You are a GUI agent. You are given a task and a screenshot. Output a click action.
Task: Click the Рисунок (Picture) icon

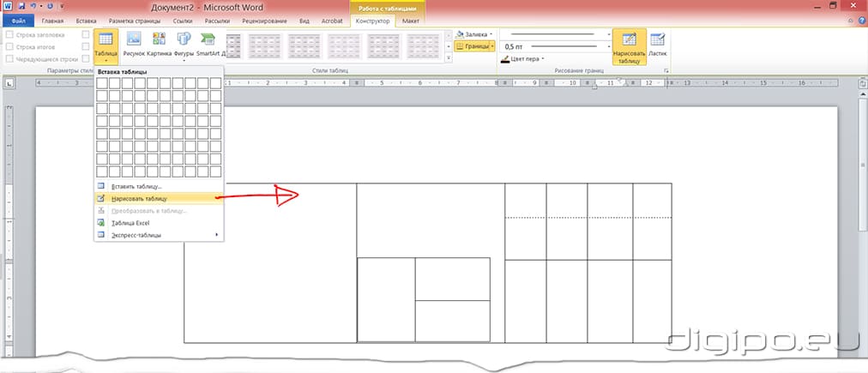click(x=133, y=39)
